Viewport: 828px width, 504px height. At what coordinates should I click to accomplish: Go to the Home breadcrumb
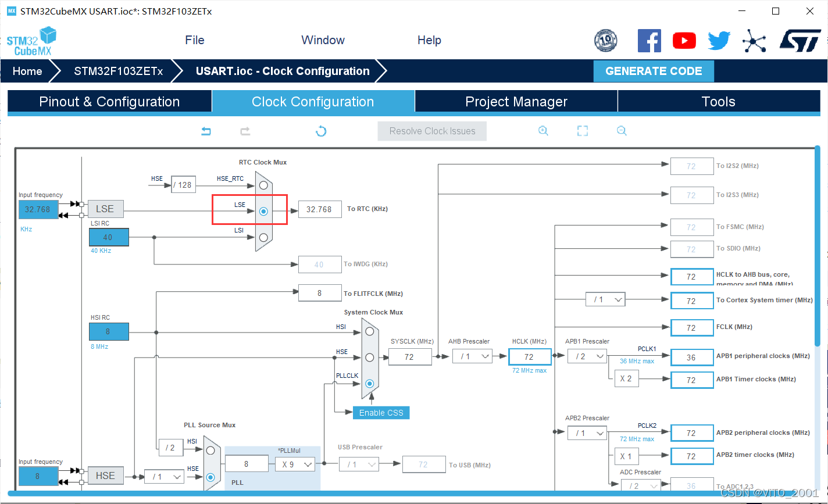click(27, 71)
